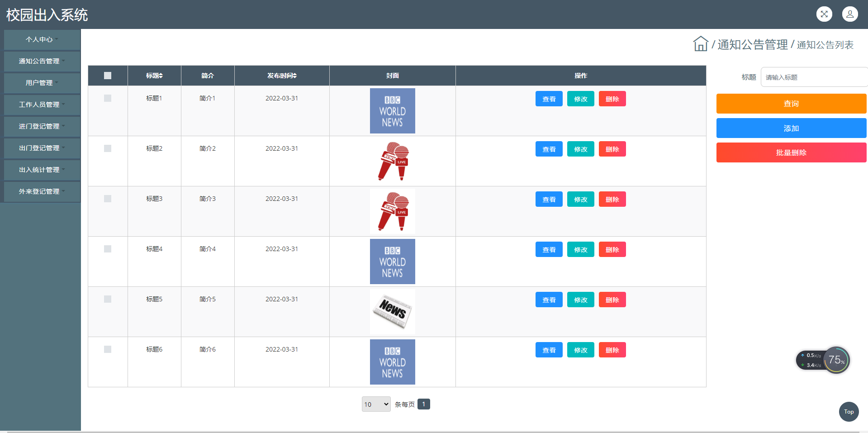This screenshot has width=868, height=433.
Task: Edit 标题4 with 修改 button
Action: click(x=581, y=249)
